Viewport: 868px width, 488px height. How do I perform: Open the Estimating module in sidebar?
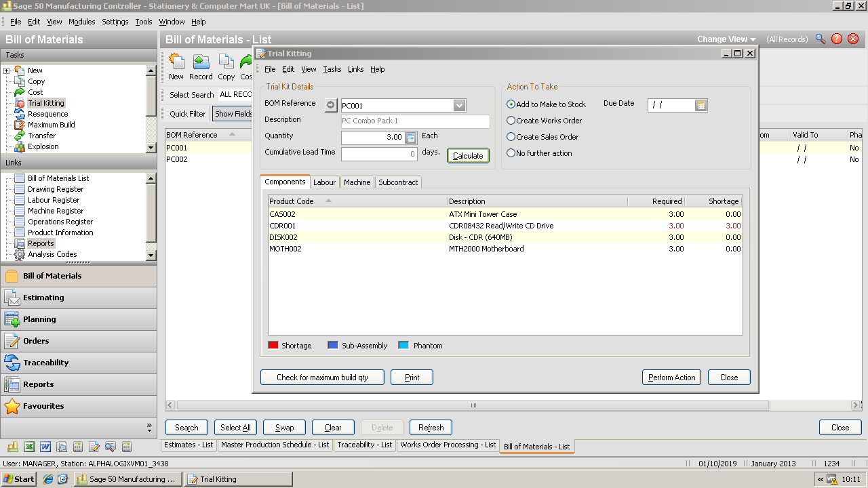[x=78, y=298]
